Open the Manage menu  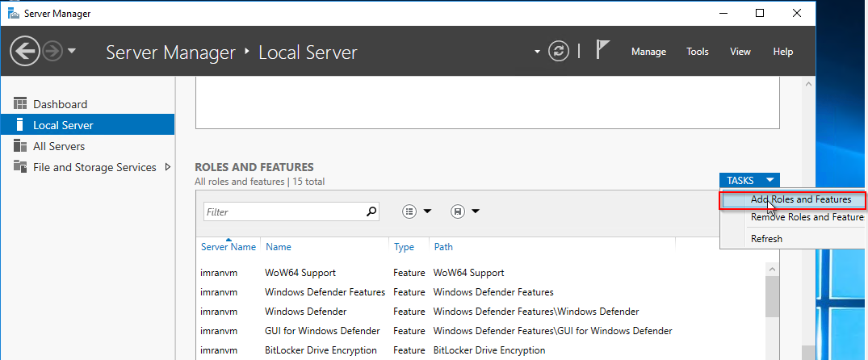point(648,52)
